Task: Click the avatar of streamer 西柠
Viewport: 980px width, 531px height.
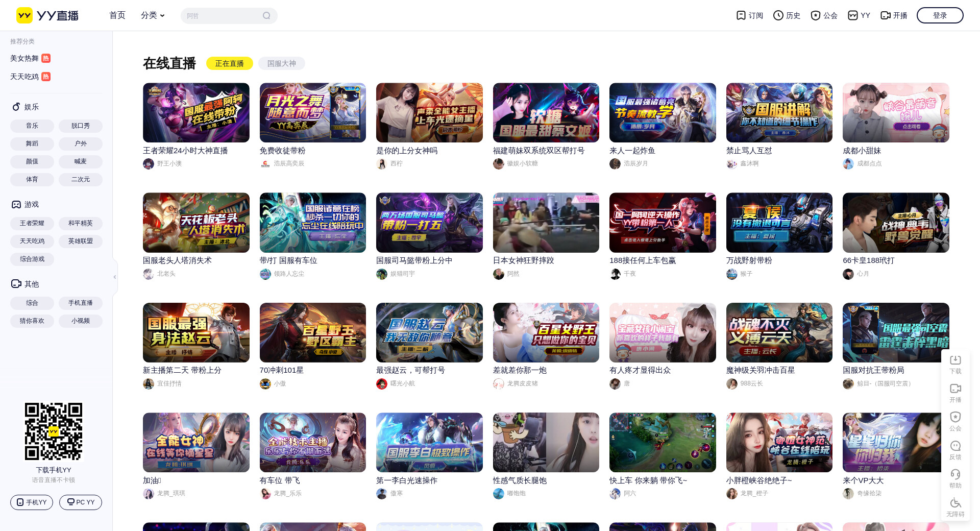Action: [x=382, y=164]
